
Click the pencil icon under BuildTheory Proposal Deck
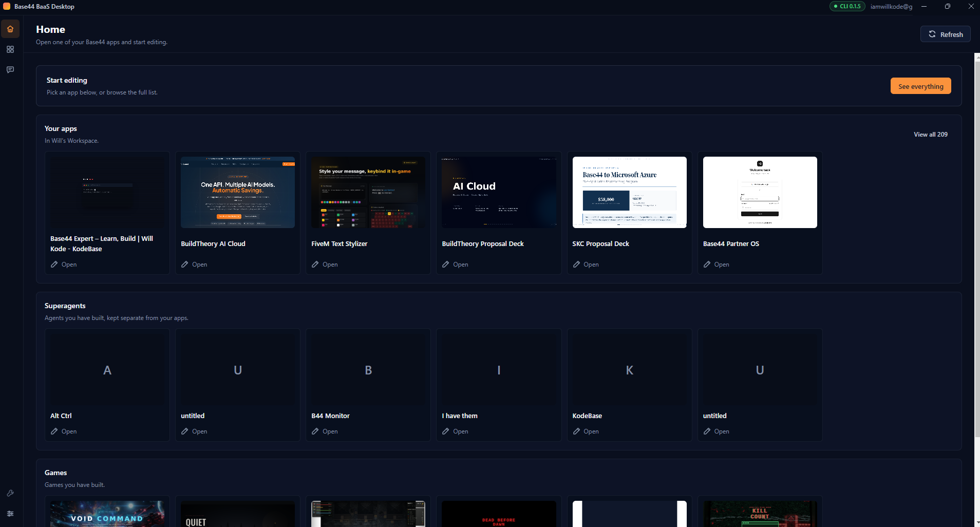tap(446, 264)
